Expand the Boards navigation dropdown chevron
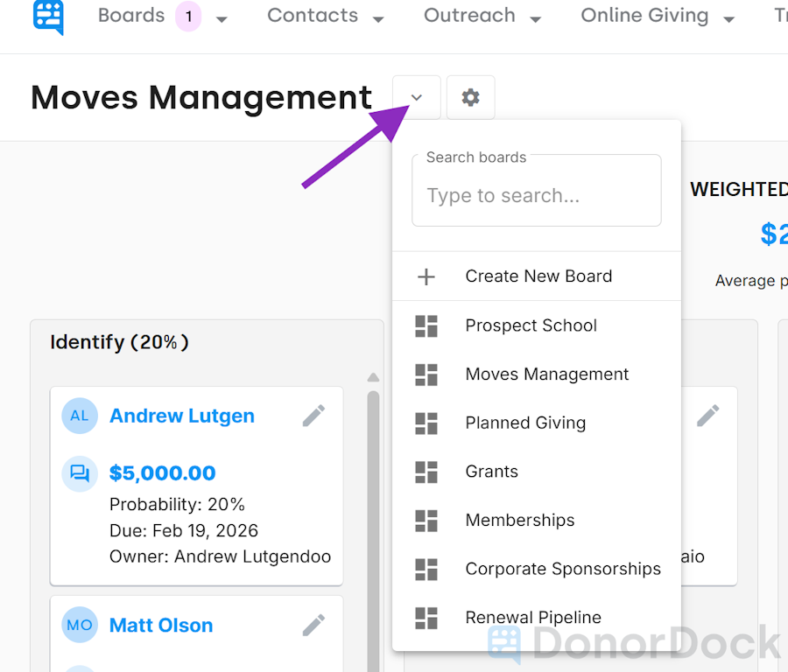788x672 pixels. tap(222, 17)
